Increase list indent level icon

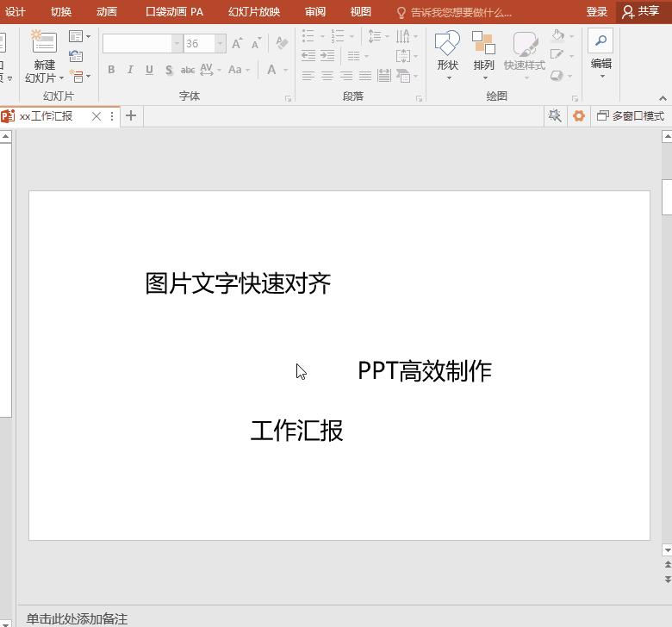pyautogui.click(x=327, y=55)
